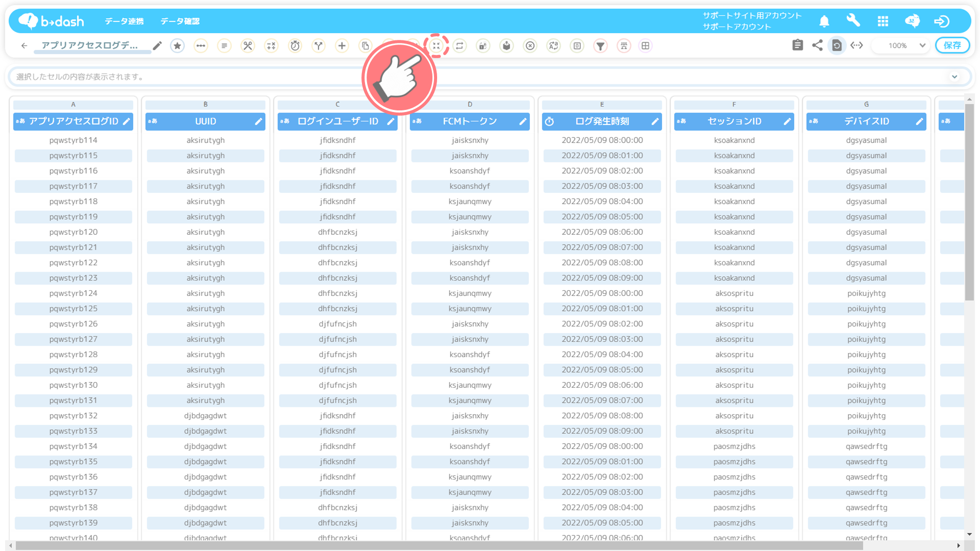Edit the datafile name with pencil icon

(x=157, y=46)
